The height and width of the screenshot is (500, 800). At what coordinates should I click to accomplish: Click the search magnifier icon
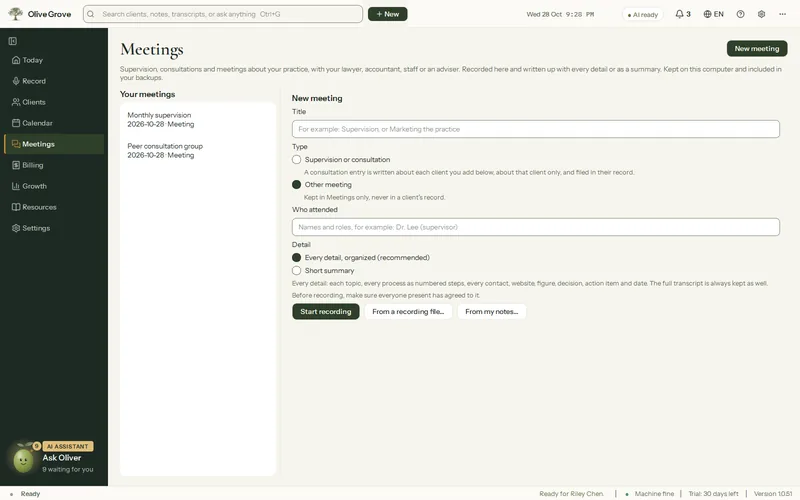(x=90, y=14)
